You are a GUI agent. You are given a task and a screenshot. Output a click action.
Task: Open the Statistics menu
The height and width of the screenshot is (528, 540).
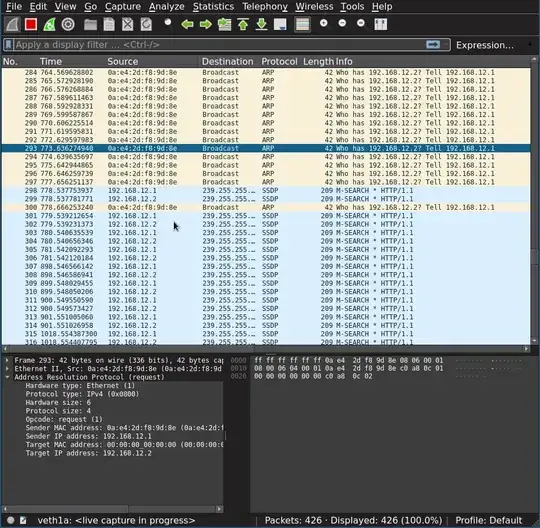(x=213, y=7)
